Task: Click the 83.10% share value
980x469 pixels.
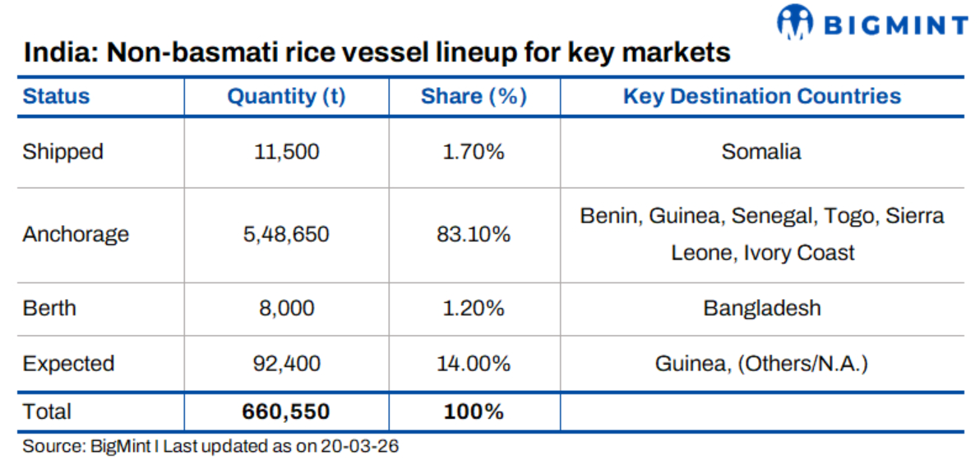Action: 474,234
